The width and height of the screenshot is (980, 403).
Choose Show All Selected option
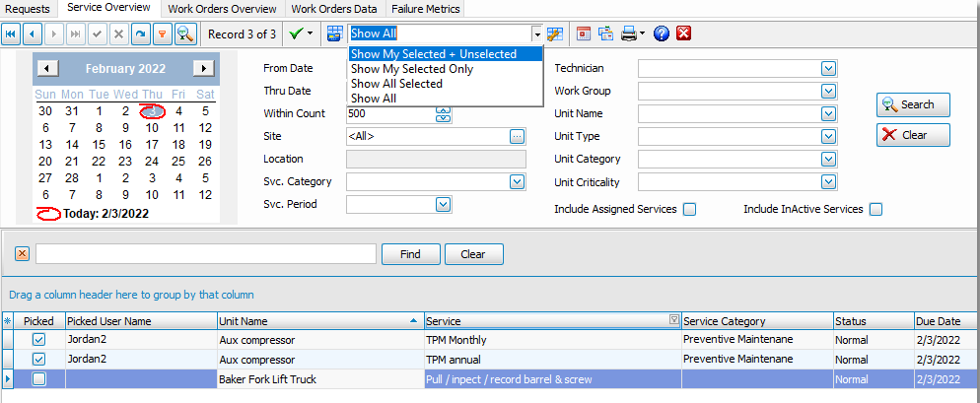(x=446, y=84)
